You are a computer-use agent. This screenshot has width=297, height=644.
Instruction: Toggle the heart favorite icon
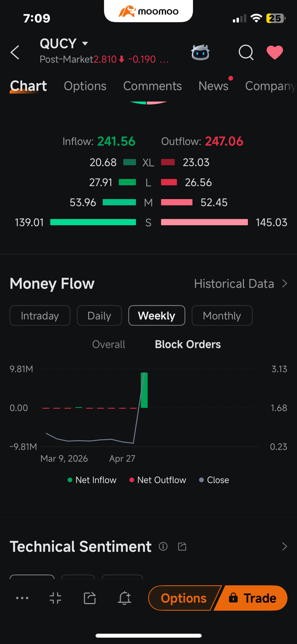pos(275,52)
